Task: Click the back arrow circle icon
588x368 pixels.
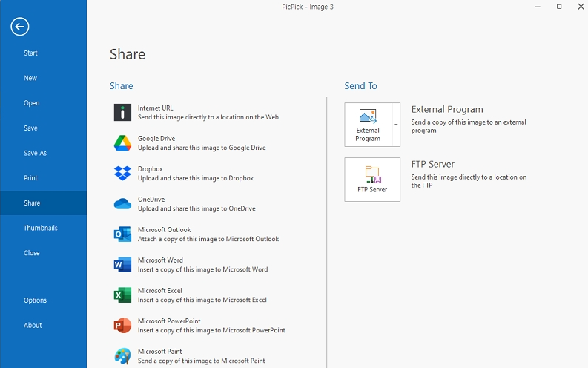Action: pos(20,27)
